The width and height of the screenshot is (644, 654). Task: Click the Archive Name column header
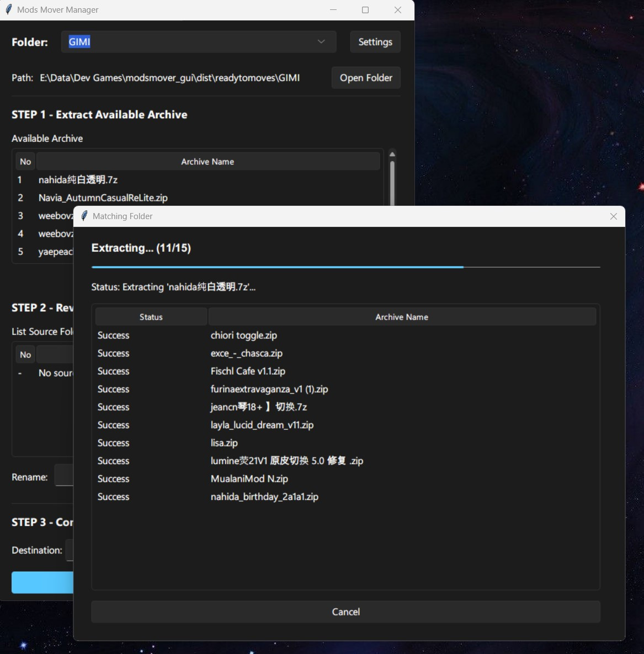tap(402, 316)
